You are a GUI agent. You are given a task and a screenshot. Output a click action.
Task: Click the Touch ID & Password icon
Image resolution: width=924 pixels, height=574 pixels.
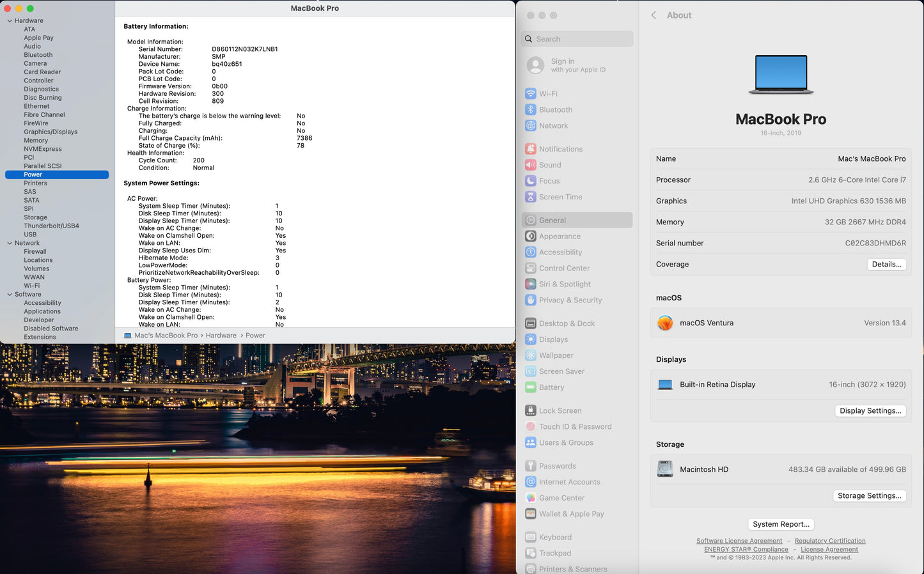pyautogui.click(x=530, y=426)
